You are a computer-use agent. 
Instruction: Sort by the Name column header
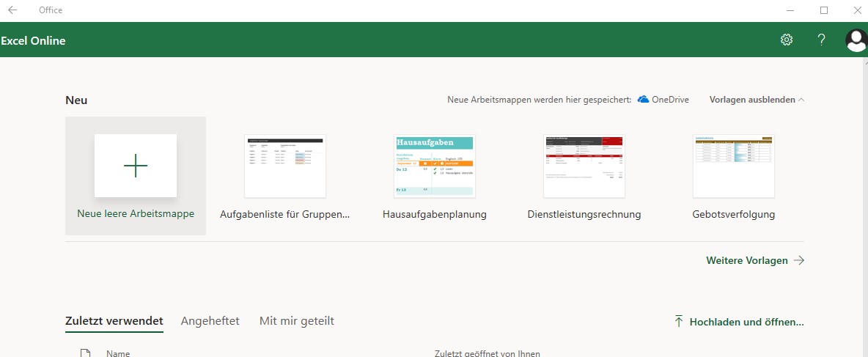pyautogui.click(x=118, y=353)
